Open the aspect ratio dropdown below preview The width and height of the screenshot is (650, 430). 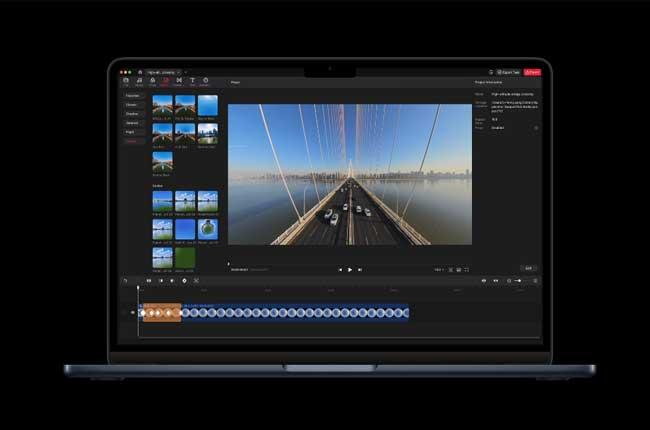pos(439,269)
